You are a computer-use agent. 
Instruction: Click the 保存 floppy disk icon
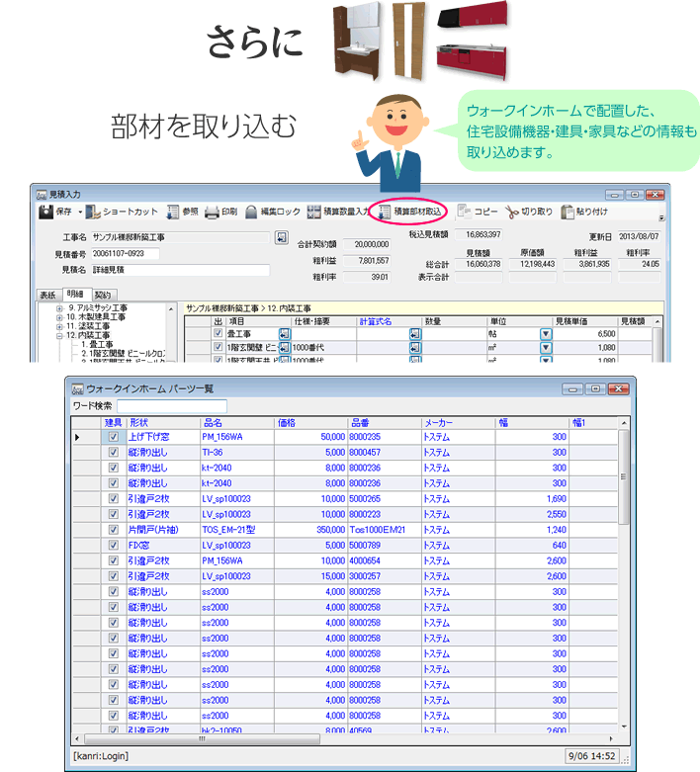45,212
